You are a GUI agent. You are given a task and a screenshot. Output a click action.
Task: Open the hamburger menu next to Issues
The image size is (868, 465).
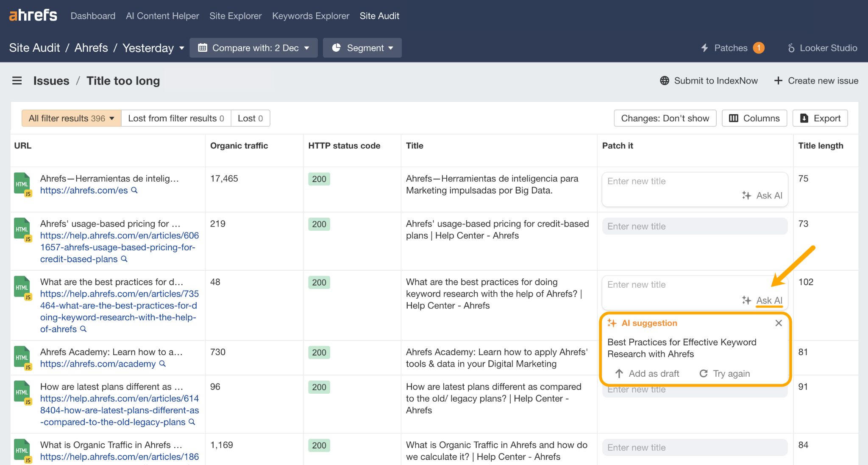pyautogui.click(x=17, y=81)
